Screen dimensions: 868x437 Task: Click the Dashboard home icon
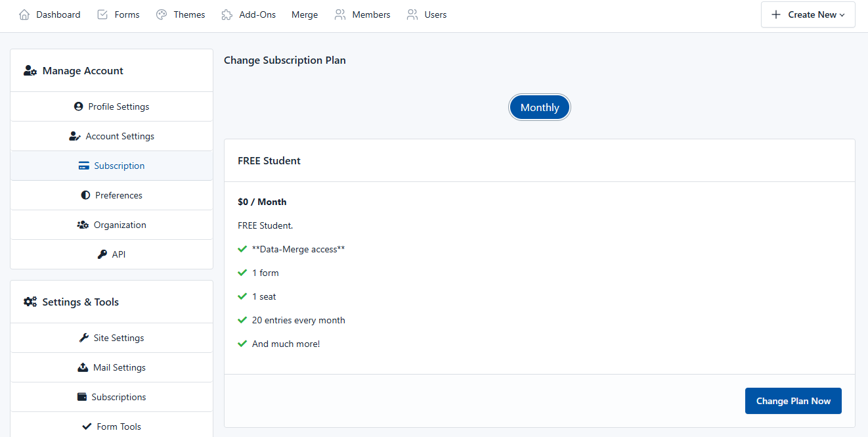point(24,14)
